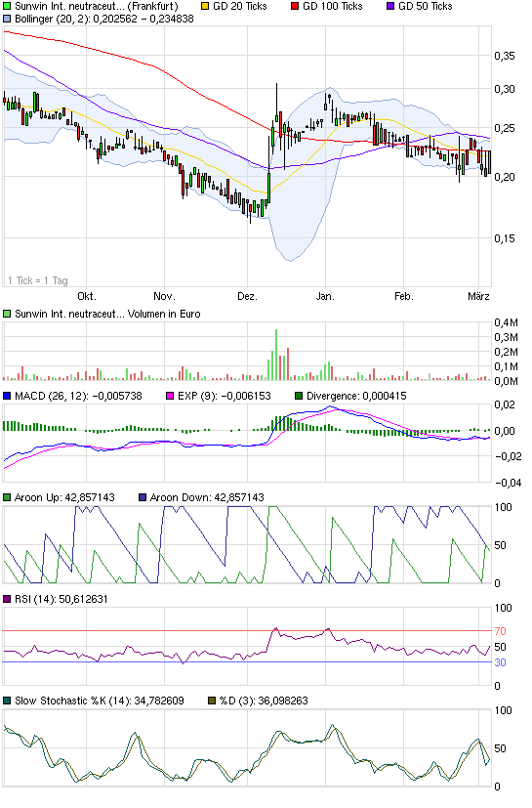Click the Aroon Down: 42,857143 label
Viewport: 532px width, 808px height.
207,497
